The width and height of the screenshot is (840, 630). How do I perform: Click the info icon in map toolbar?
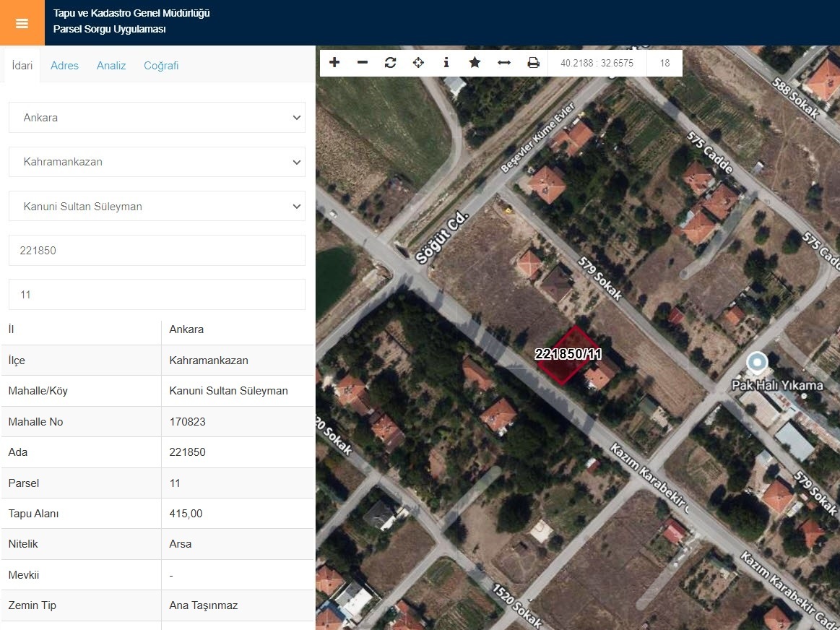(446, 63)
